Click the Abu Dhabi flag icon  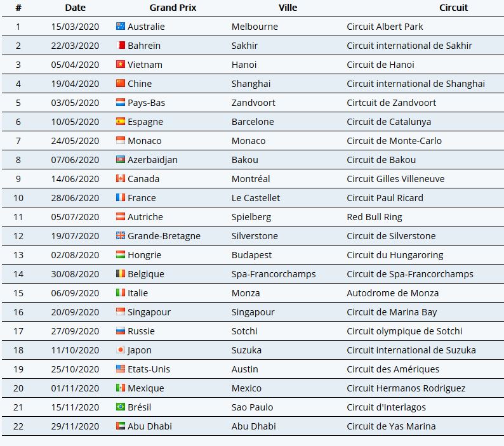[x=121, y=426]
